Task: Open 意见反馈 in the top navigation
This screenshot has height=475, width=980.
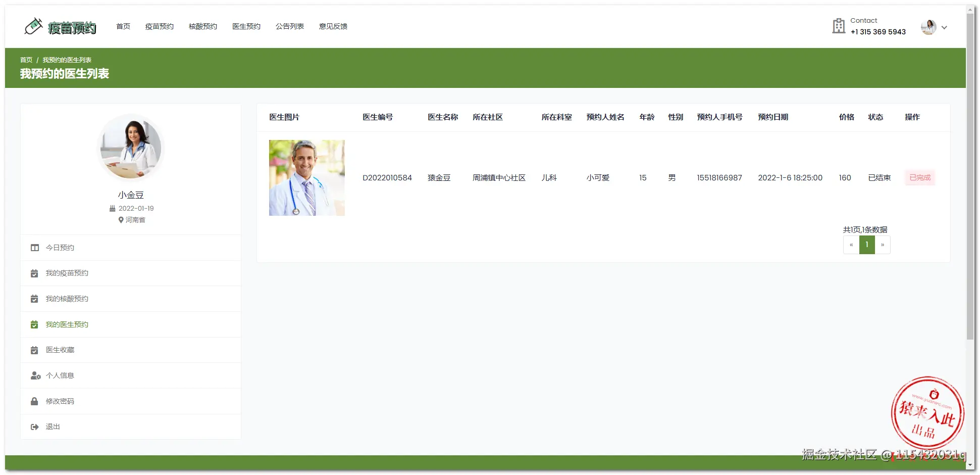Action: 333,26
